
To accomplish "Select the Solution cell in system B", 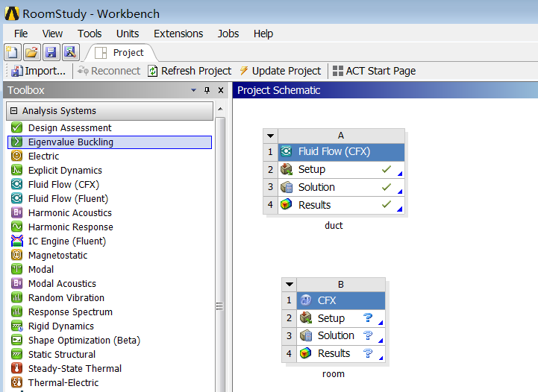I will (341, 336).
